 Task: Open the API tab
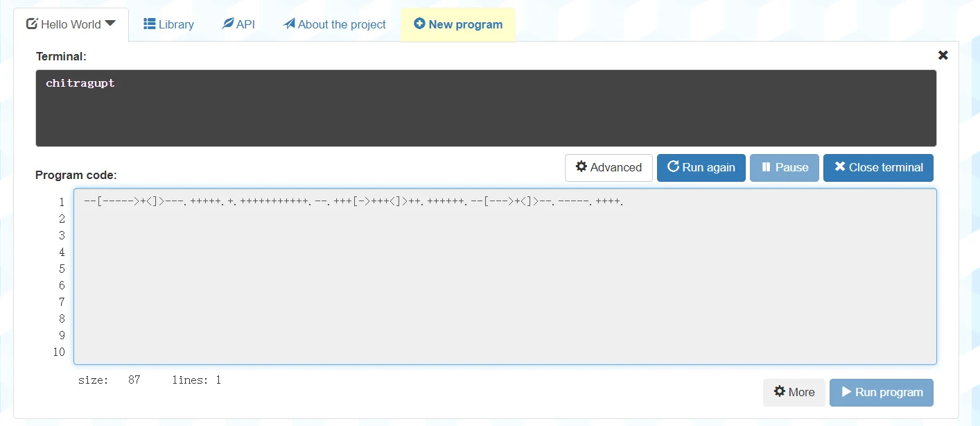pyautogui.click(x=238, y=25)
